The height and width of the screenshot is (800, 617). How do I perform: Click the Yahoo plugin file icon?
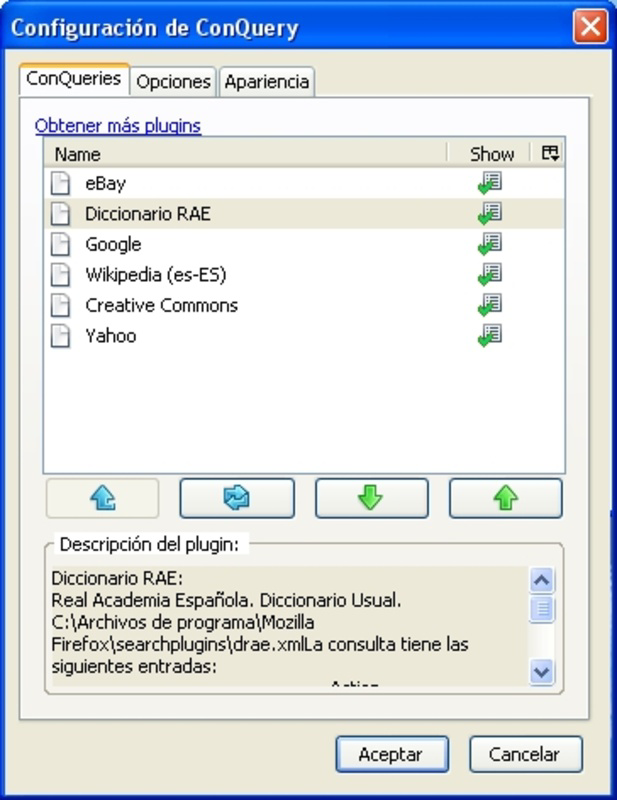point(60,337)
